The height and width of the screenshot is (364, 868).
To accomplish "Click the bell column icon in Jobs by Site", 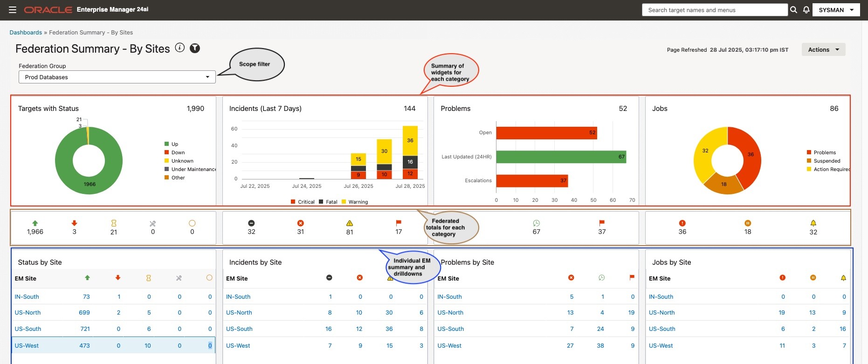I will (x=843, y=278).
